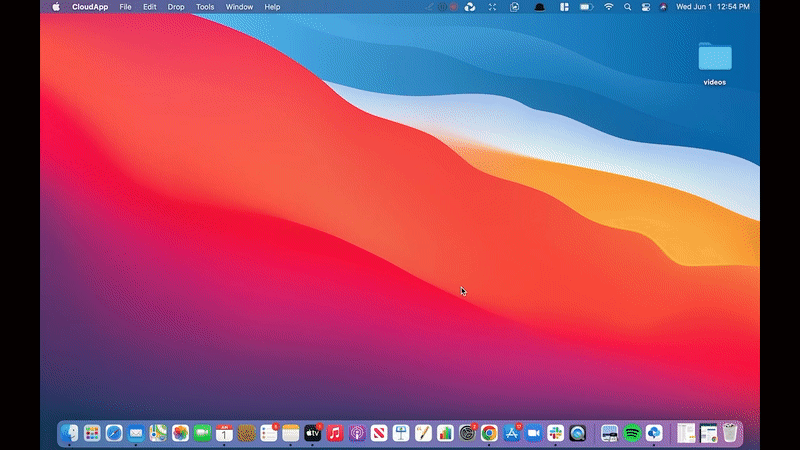Viewport: 800px width, 450px height.
Task: Open the Drop menu
Action: (176, 7)
